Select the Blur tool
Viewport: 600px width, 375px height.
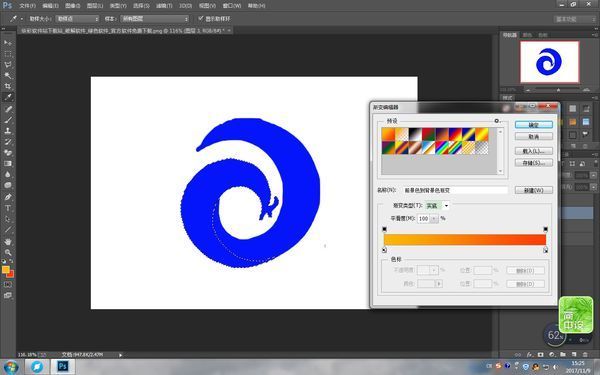pos(8,174)
